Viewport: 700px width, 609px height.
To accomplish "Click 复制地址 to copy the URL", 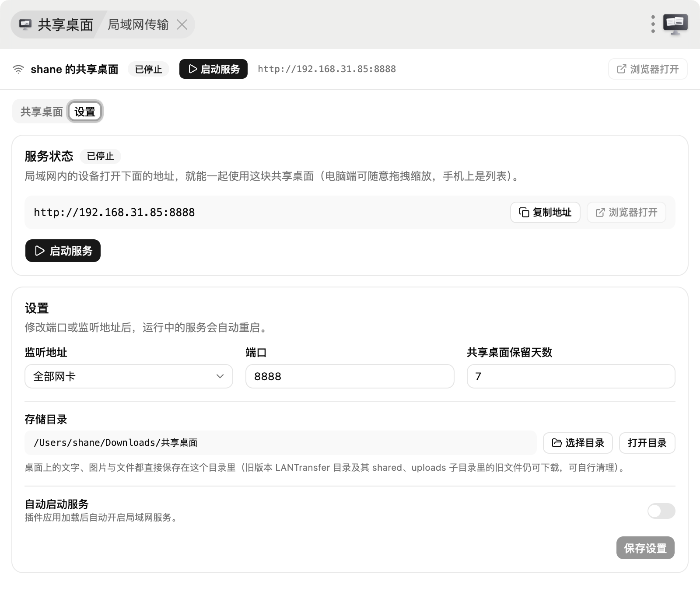I will tap(545, 212).
